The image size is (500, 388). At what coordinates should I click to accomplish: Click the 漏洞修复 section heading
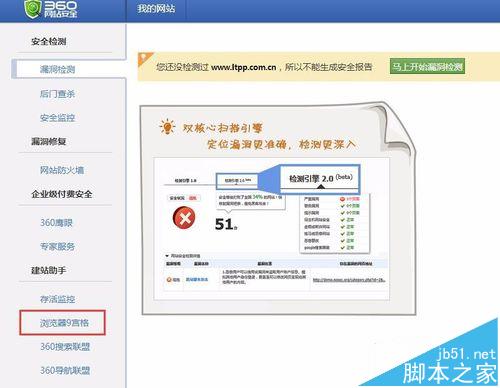pos(49,141)
